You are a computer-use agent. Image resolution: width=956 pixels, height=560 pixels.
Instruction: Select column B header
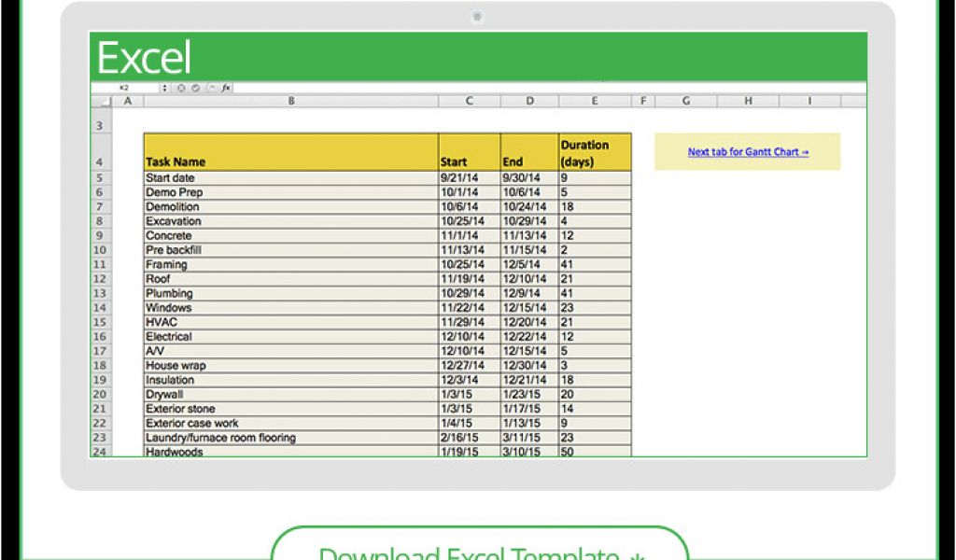click(x=290, y=101)
